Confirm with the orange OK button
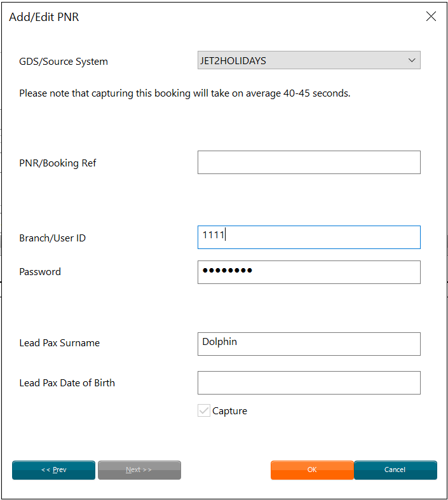Image resolution: width=448 pixels, height=500 pixels. pos(312,470)
